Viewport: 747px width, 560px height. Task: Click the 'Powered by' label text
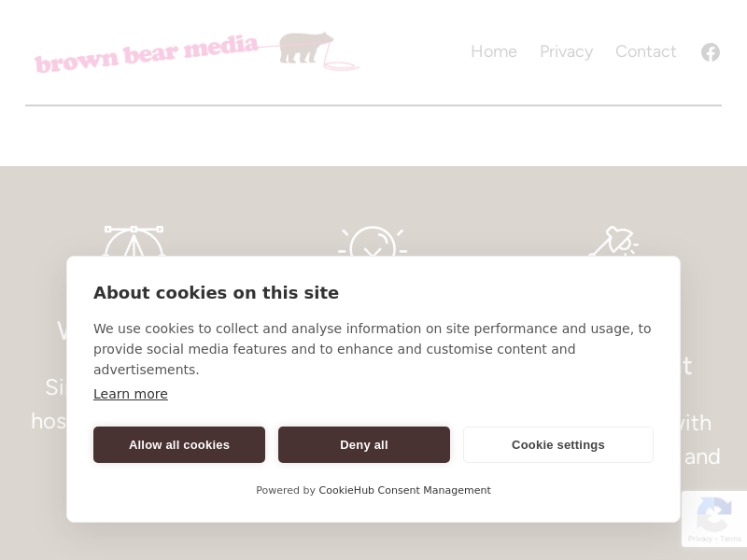[x=286, y=491]
